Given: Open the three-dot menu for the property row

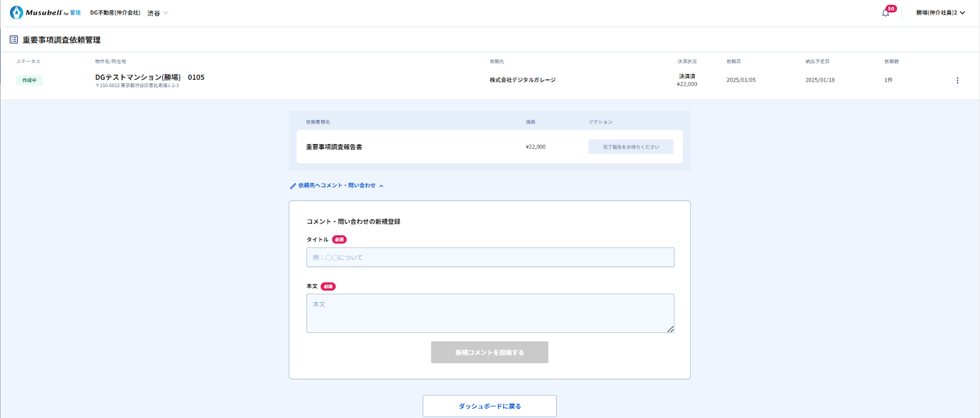Looking at the screenshot, I should point(957,80).
